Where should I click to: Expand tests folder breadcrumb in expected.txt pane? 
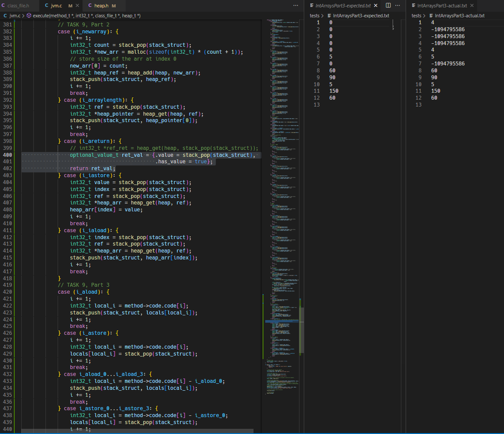tap(315, 16)
